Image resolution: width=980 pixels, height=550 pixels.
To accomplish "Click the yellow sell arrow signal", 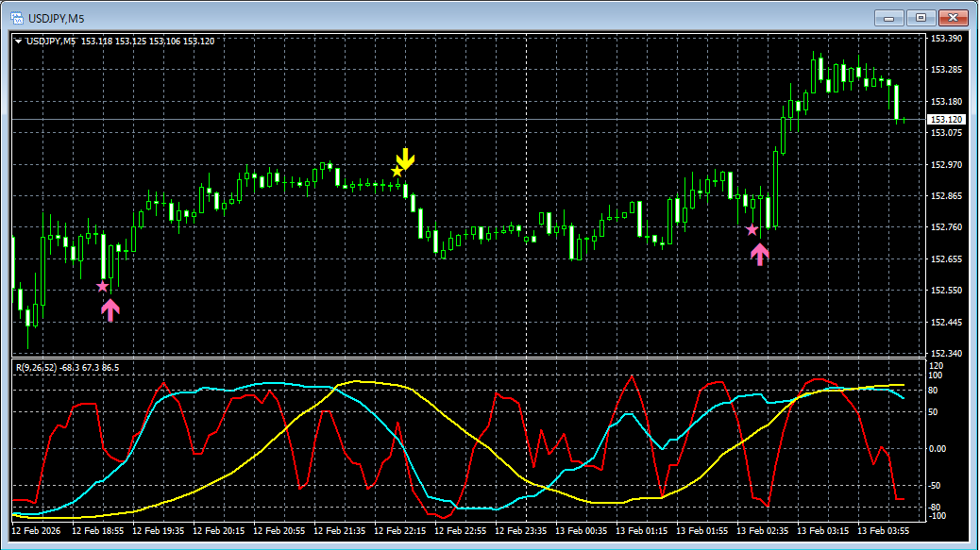I will tap(406, 158).
